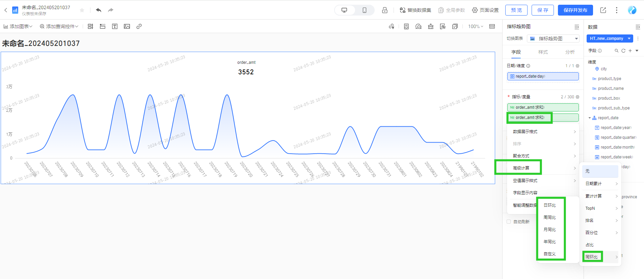644x279 pixels.
Task: Insert a text box widget
Action: (x=115, y=26)
